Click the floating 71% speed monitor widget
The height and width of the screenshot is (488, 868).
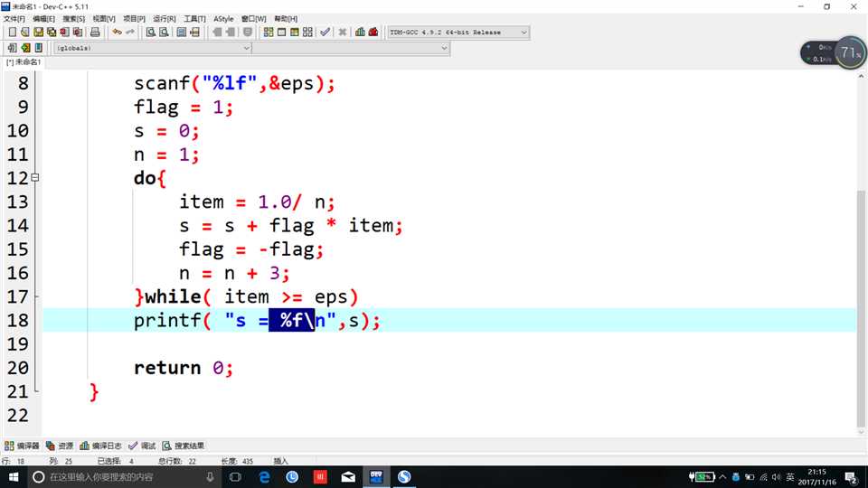tap(833, 52)
